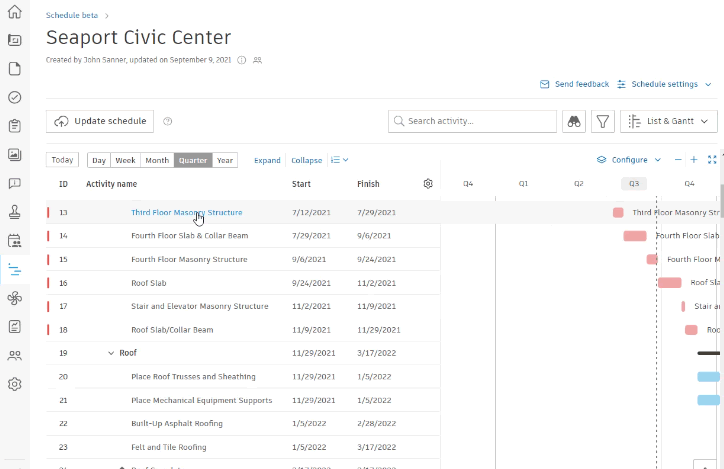Open Schedule settings dropdown
Screen dimensions: 724x469
pos(664,84)
